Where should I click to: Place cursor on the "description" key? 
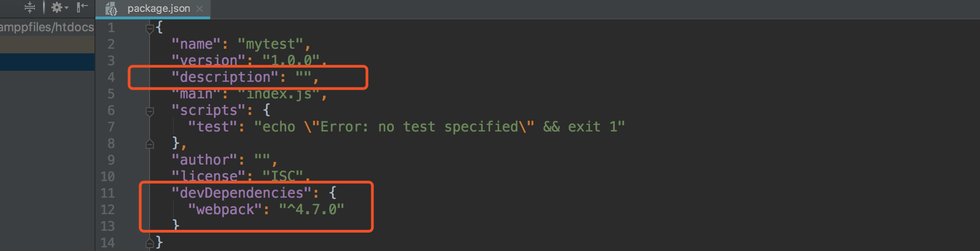pyautogui.click(x=225, y=77)
